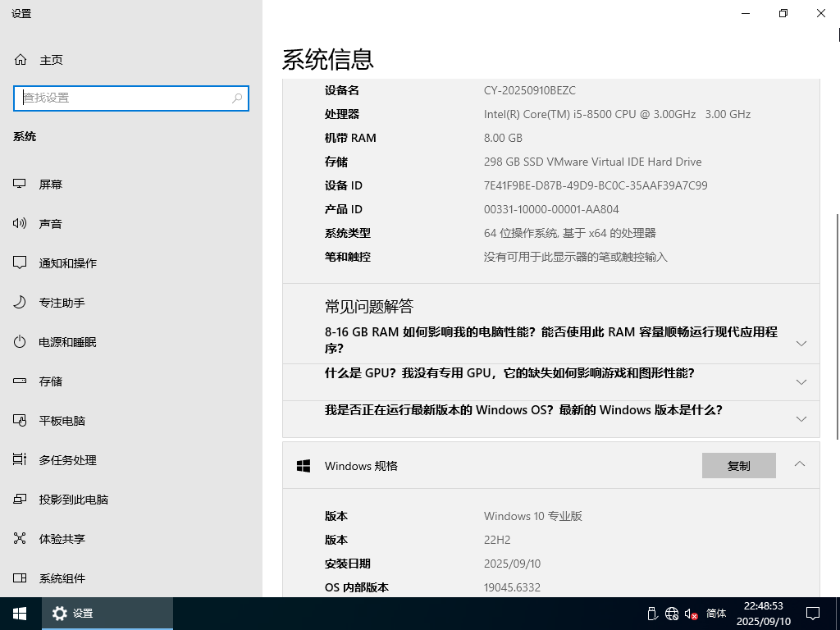Open Display settings via screen icon
The image size is (840, 630).
[x=20, y=185]
